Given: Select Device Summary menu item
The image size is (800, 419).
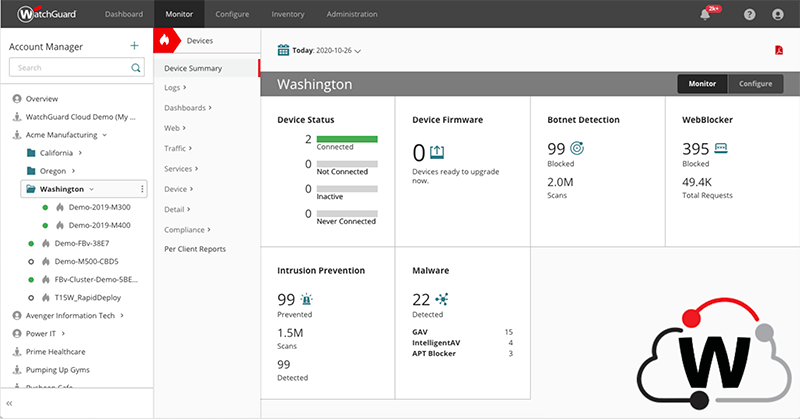Looking at the screenshot, I should pos(207,68).
